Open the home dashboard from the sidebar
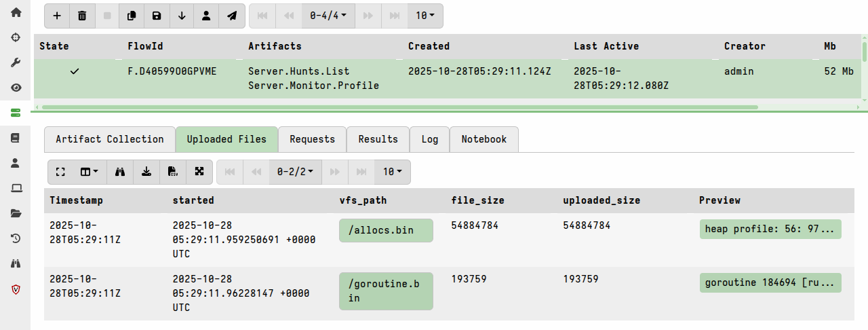Image resolution: width=868 pixels, height=330 pixels. [x=16, y=12]
